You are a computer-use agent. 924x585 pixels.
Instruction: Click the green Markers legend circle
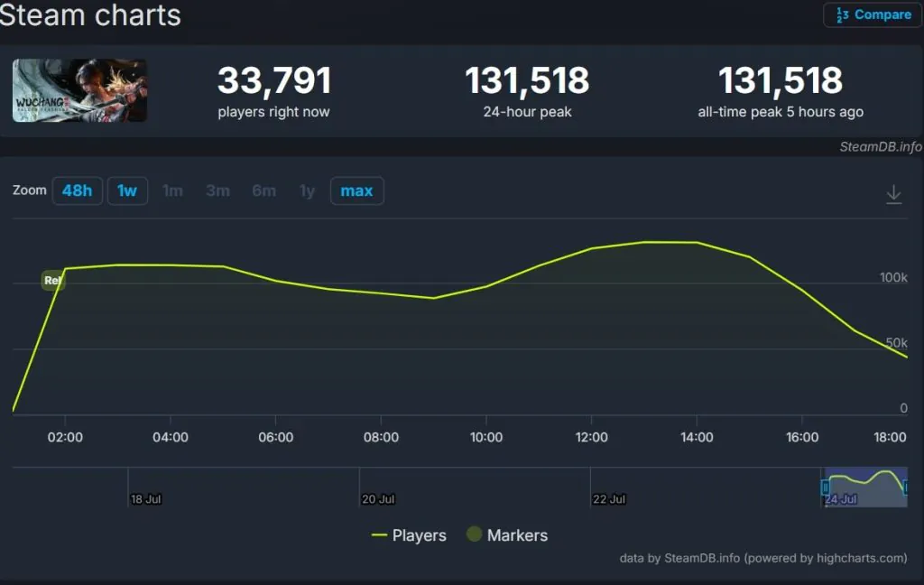(474, 535)
